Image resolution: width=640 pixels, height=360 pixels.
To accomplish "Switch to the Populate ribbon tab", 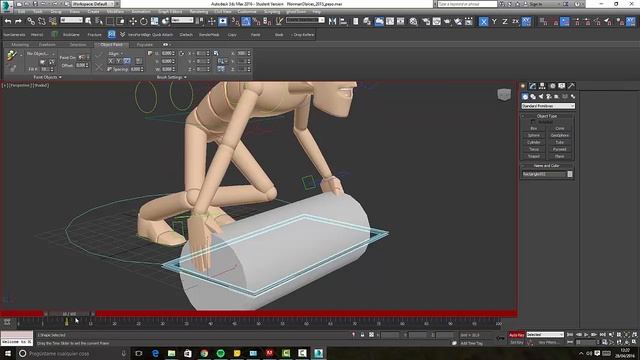I will pos(144,44).
